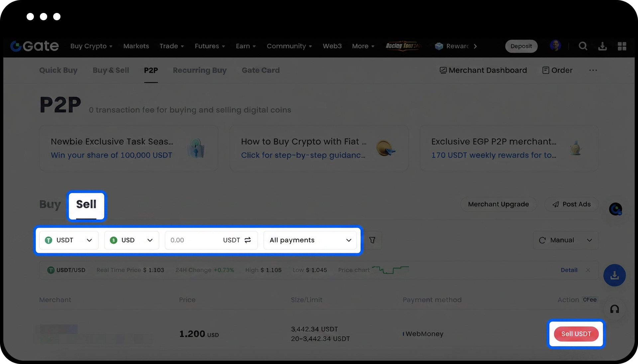Click the user profile avatar

point(555,45)
